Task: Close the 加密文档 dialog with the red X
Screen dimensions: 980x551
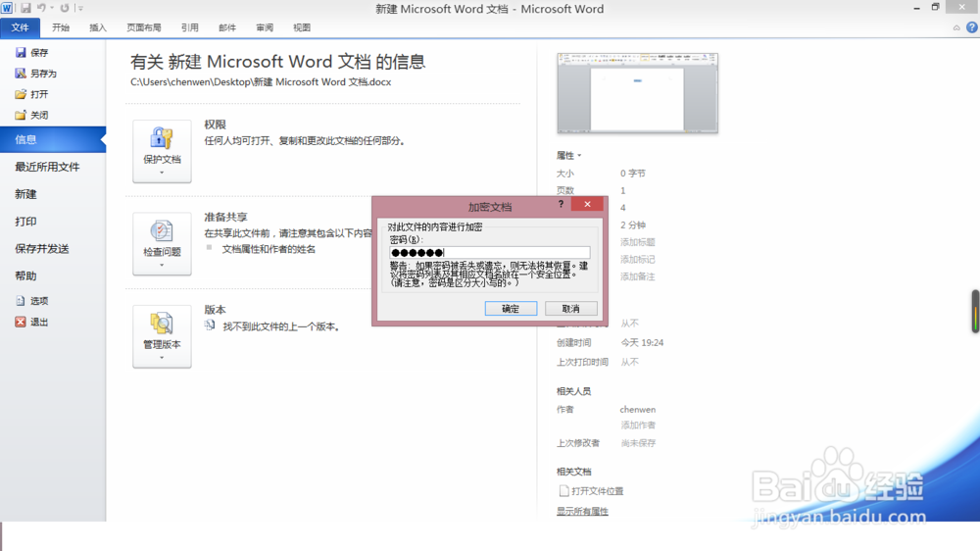Action: (587, 204)
